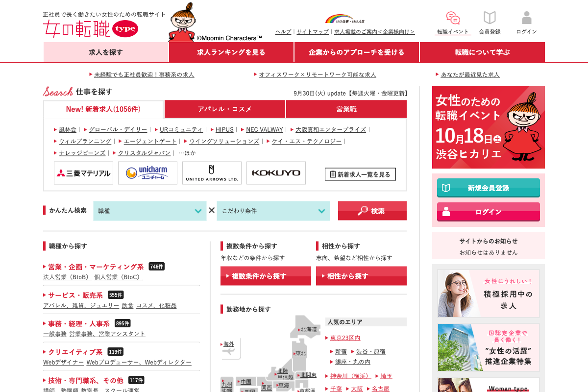Viewport: 588px width, 392px height.
Task: Click the ログイン person icon in header
Action: coord(526,19)
